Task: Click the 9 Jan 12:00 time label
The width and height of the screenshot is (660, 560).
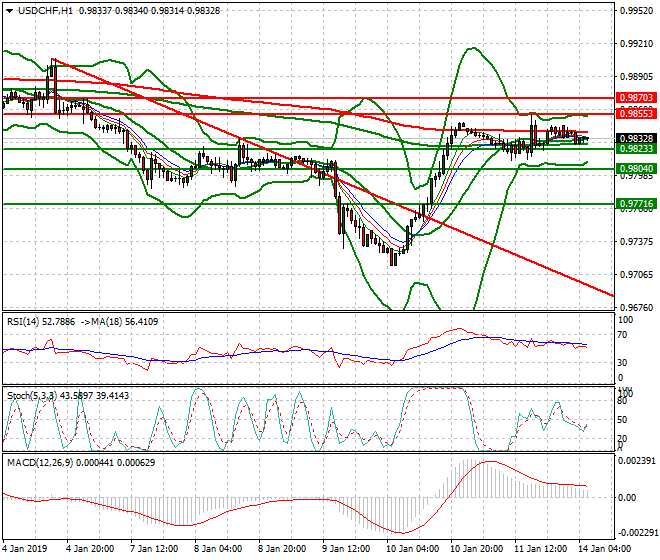Action: 346,549
